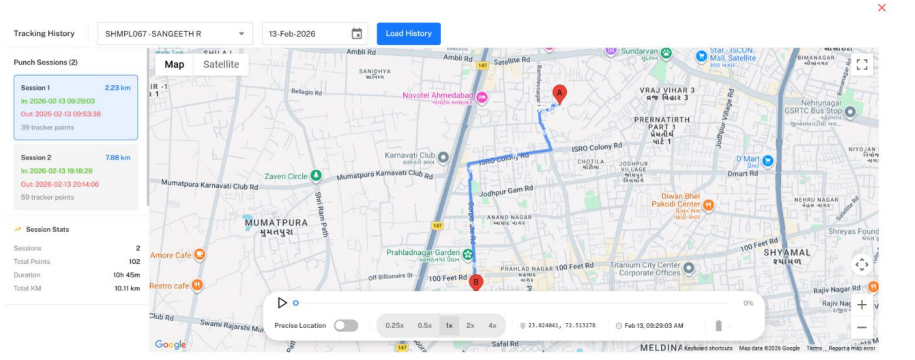Click the Novotel Ahmedabad hotel pin
The image size is (915, 360).
click(481, 98)
